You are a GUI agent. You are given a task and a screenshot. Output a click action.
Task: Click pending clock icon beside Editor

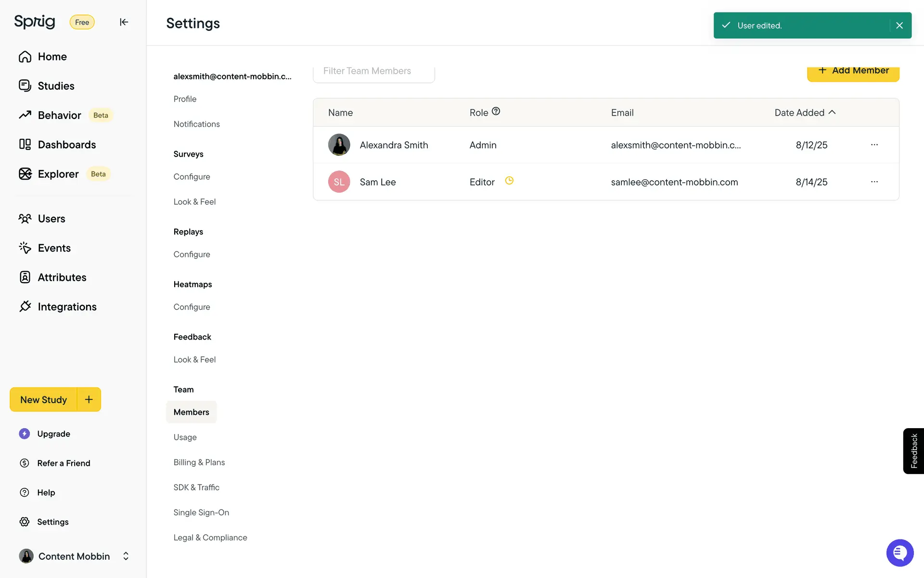[509, 181]
